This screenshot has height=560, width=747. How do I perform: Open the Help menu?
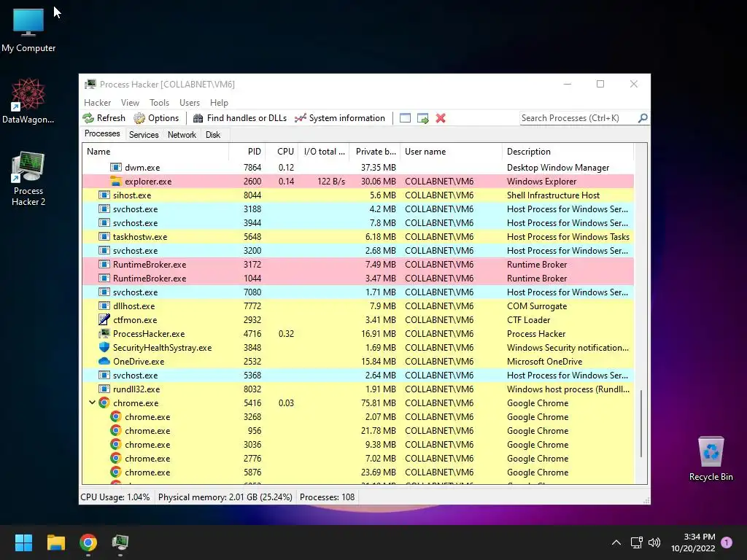pos(219,102)
